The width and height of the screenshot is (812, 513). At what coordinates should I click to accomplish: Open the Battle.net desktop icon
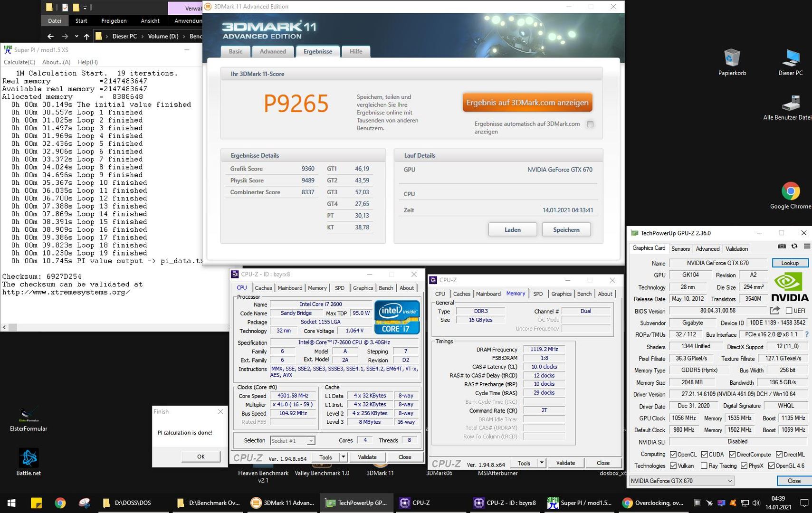coord(29,462)
